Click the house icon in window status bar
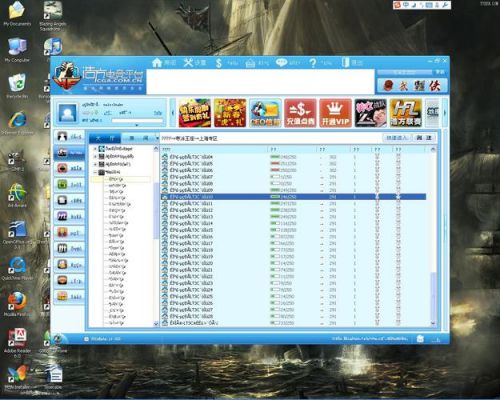Screen dimensions: 500x400 [420, 339]
